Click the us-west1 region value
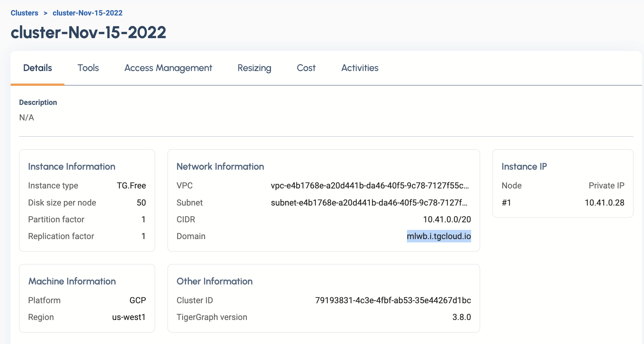 pos(128,317)
